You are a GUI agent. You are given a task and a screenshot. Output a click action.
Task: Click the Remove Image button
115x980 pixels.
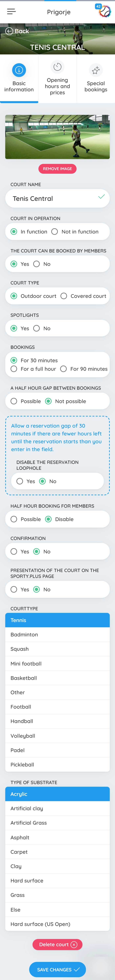tap(57, 168)
